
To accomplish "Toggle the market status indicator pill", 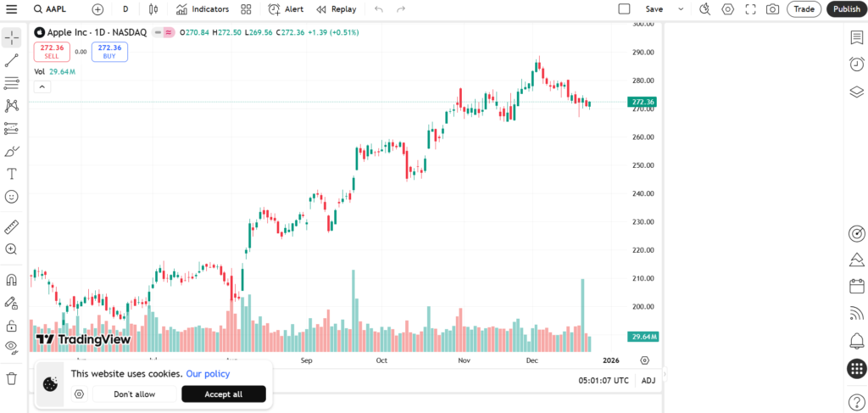I will [x=164, y=33].
